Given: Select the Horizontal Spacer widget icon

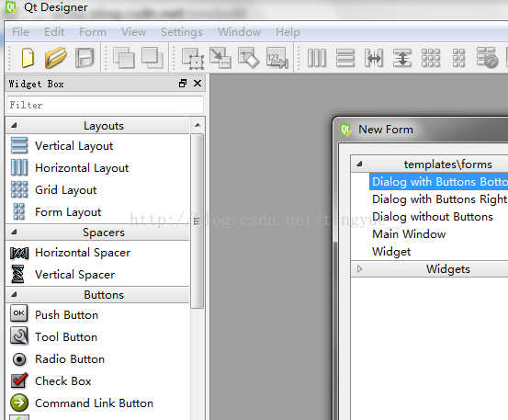Looking at the screenshot, I should [19, 253].
